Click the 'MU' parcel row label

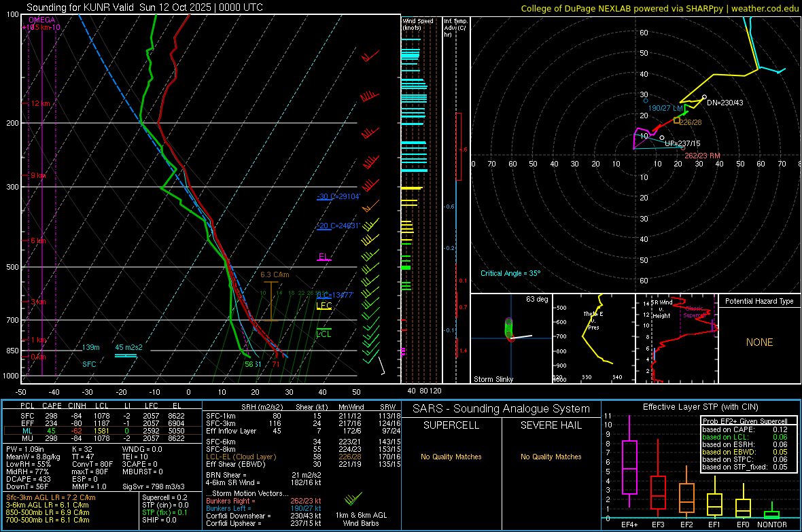[x=27, y=438]
